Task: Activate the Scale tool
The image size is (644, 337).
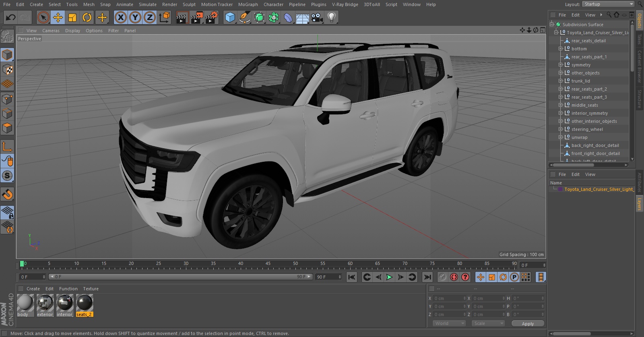Action: click(x=72, y=17)
